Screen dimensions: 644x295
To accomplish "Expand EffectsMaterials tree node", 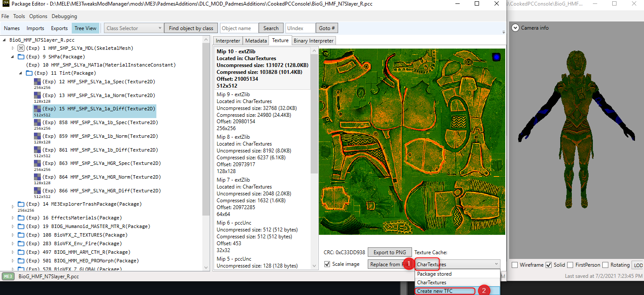I will tap(13, 218).
